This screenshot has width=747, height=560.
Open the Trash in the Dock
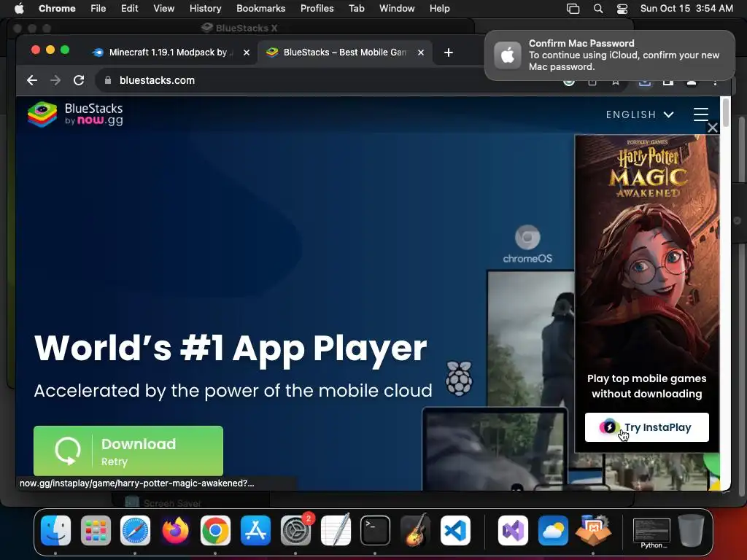(692, 530)
